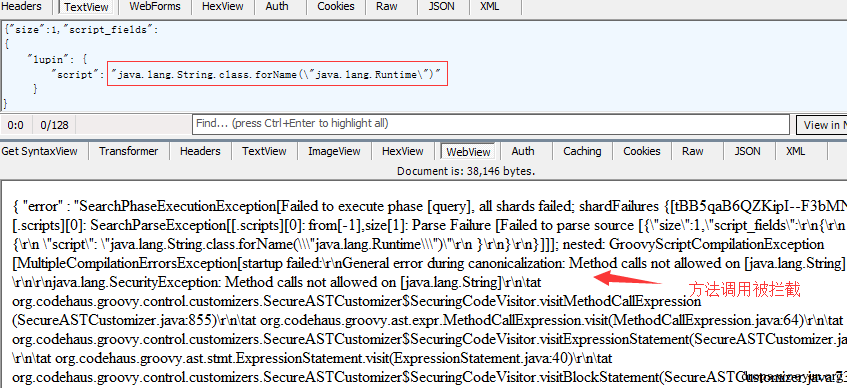The width and height of the screenshot is (847, 388).
Task: Select the response TextView tab
Action: coord(264,151)
